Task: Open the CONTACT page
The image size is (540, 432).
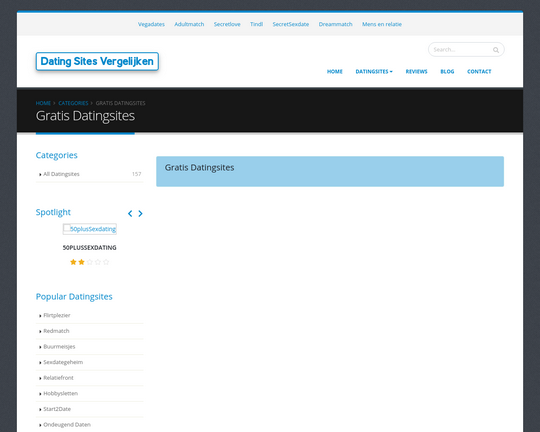Action: click(479, 72)
